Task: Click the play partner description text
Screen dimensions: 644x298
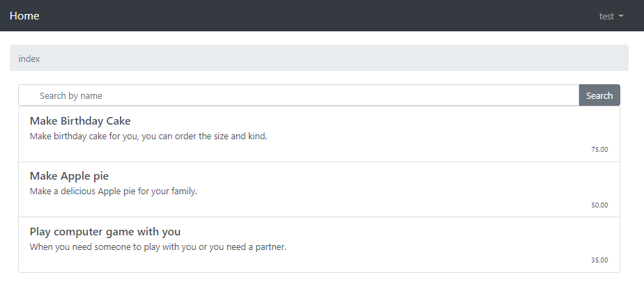Action: (x=158, y=247)
